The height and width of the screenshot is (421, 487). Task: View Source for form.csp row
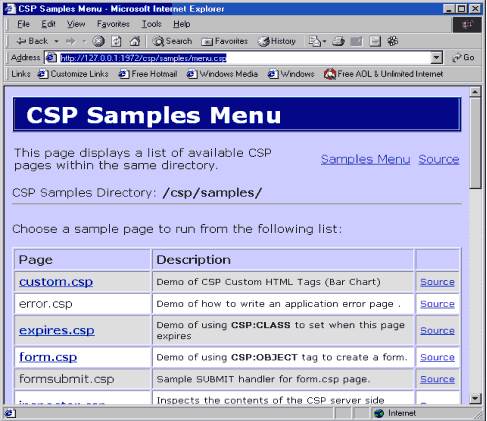[x=437, y=357]
